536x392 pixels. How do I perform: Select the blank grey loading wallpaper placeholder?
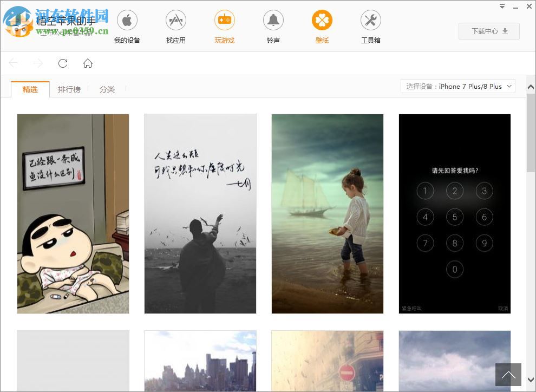point(73,361)
